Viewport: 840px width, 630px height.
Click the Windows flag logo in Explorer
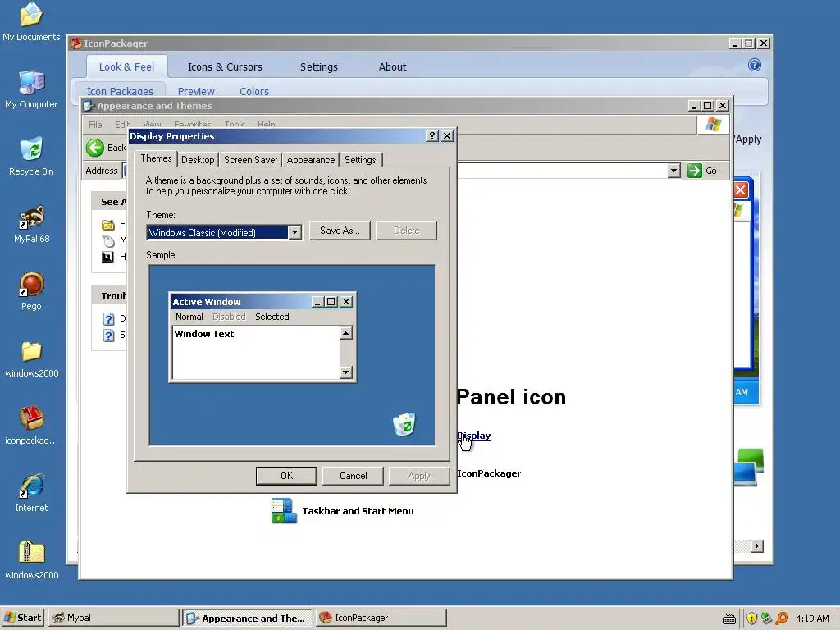point(713,125)
